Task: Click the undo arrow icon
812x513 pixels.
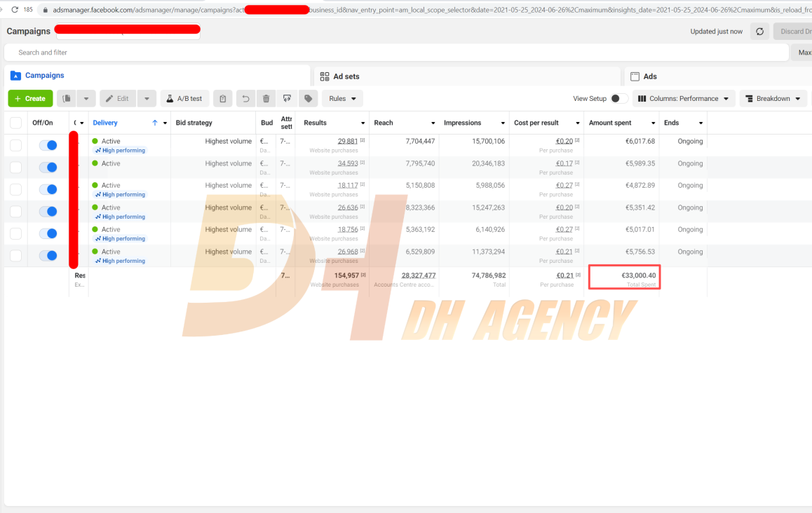Action: (245, 98)
